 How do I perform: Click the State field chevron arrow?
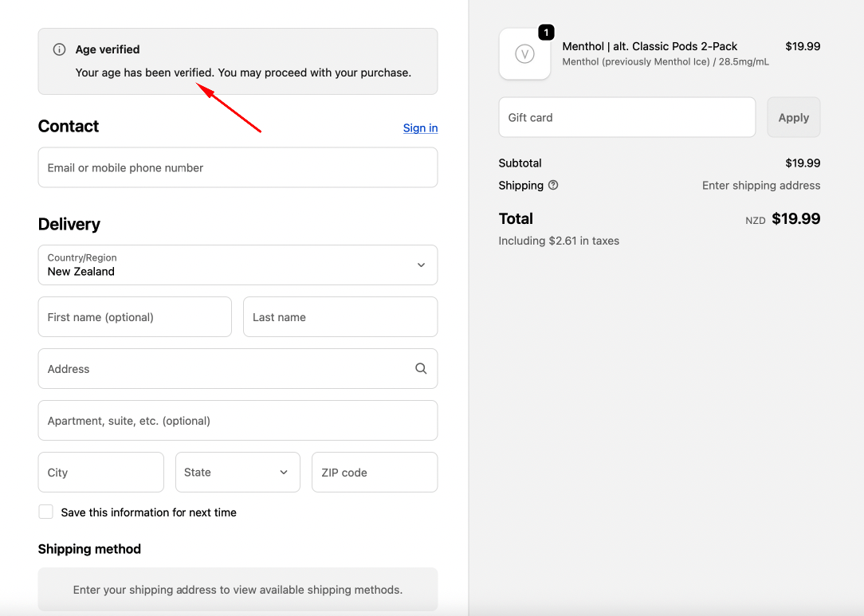(284, 473)
